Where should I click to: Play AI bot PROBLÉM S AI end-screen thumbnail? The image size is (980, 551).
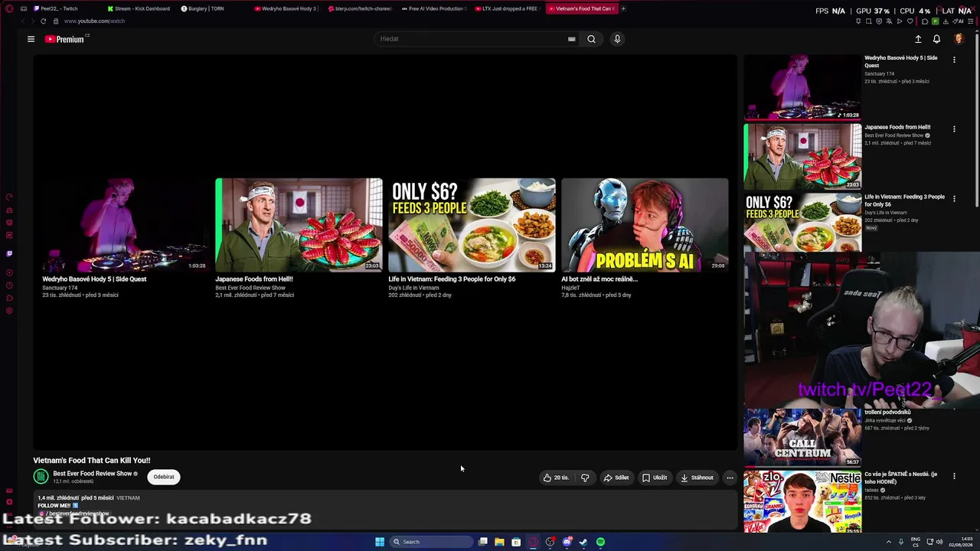645,225
